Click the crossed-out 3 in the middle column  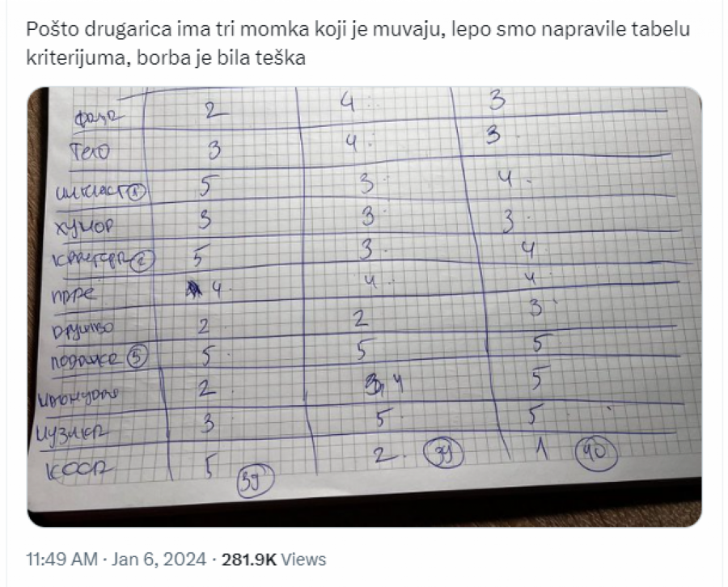pyautogui.click(x=374, y=383)
